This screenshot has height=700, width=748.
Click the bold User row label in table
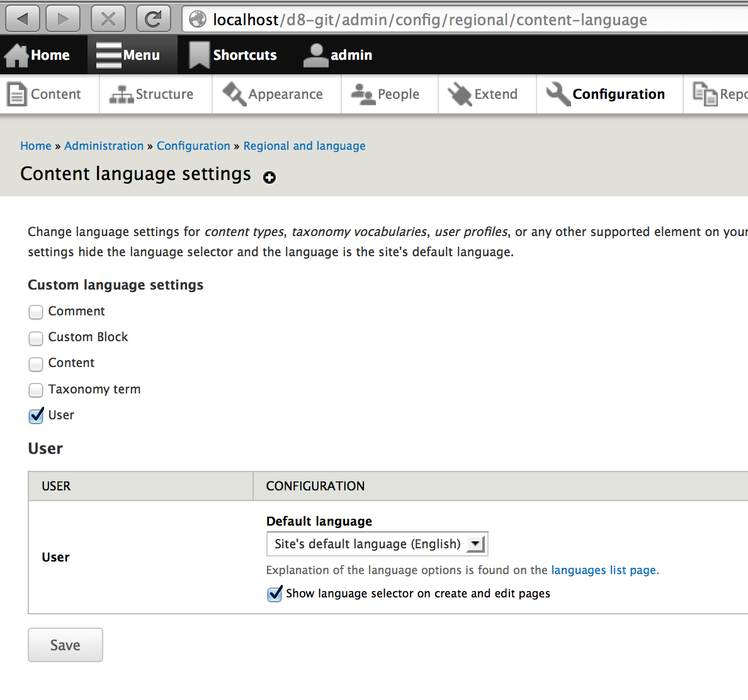click(x=56, y=557)
